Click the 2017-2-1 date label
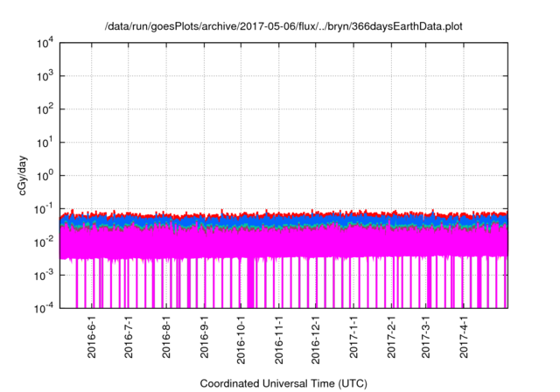 click(391, 337)
